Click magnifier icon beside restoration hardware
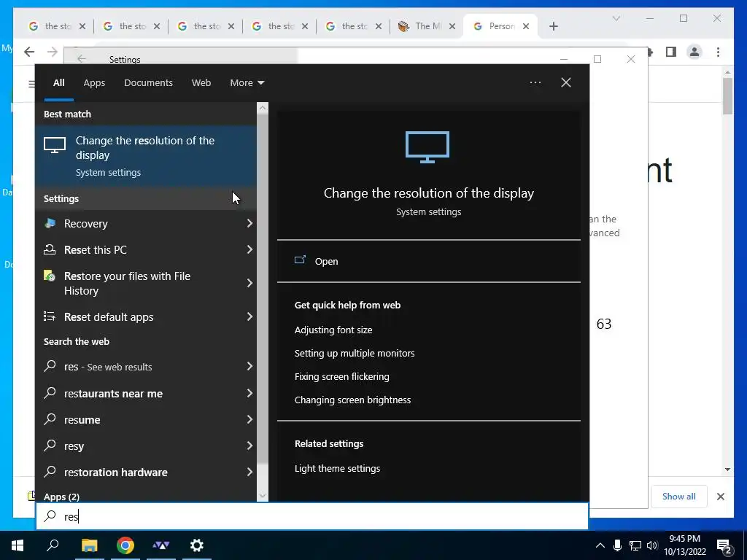 50,472
